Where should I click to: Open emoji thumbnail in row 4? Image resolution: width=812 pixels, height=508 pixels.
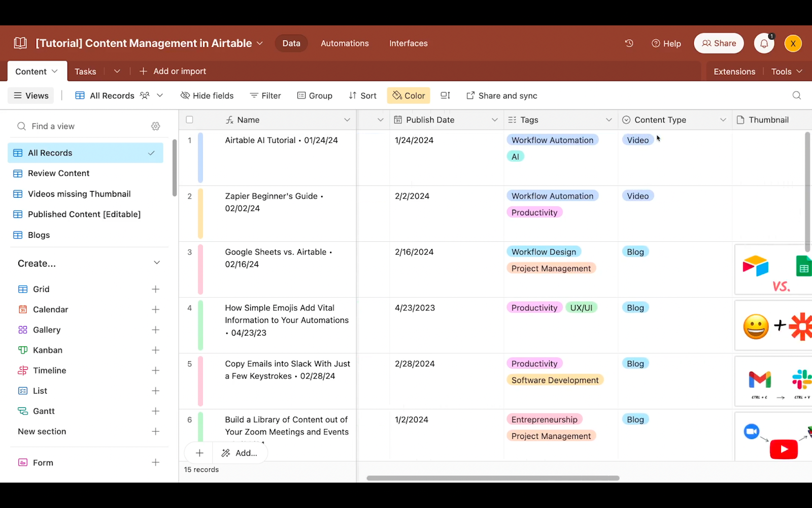[x=773, y=326]
